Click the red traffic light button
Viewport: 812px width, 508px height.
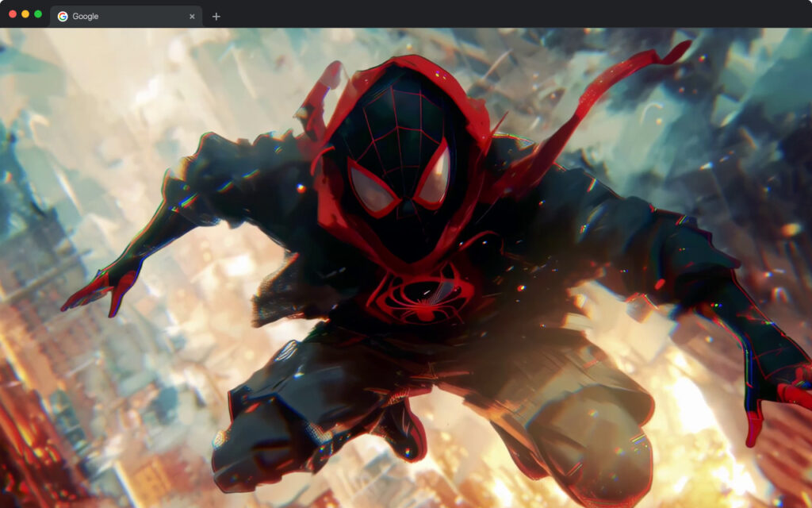coord(11,13)
